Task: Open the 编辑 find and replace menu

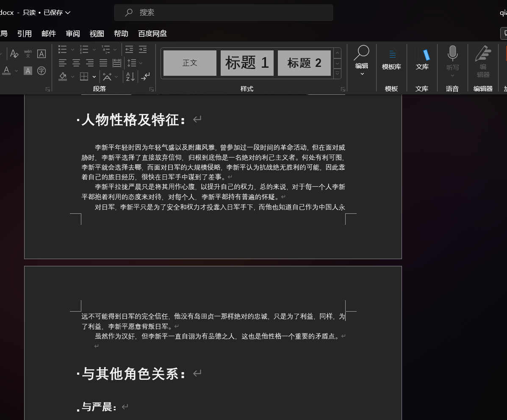Action: (x=361, y=61)
